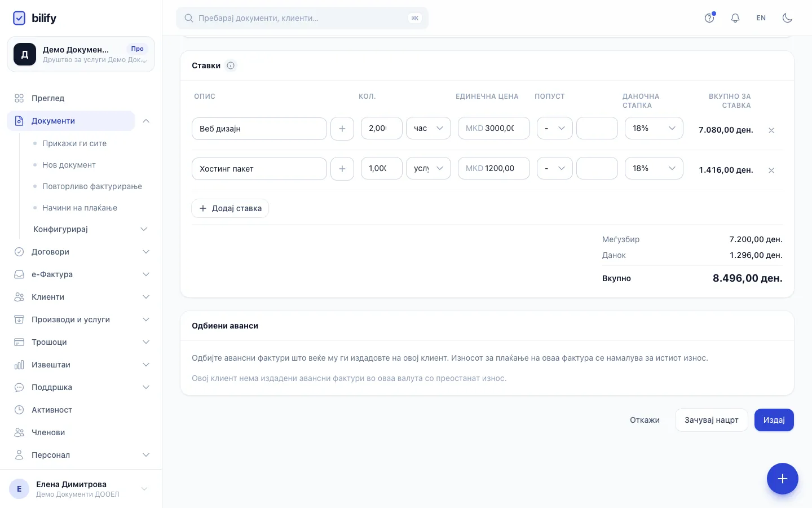
Task: Remove the Веб дизајн line item
Action: tap(771, 130)
